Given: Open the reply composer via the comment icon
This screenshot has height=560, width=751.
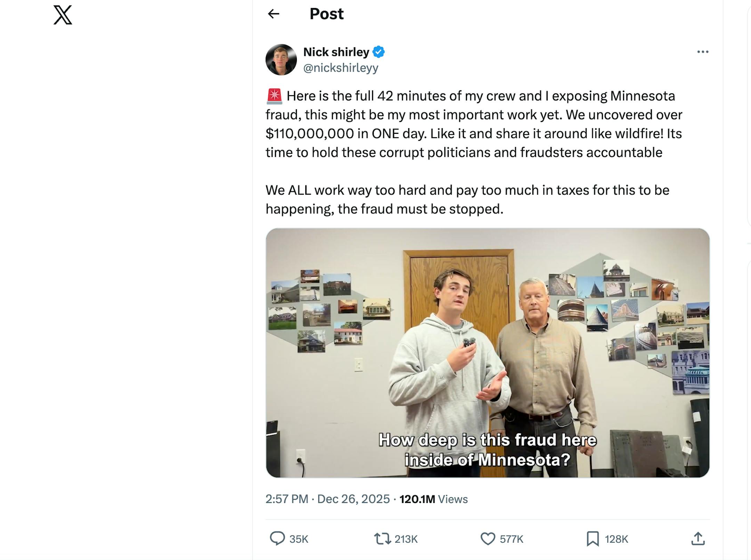Looking at the screenshot, I should coord(277,539).
